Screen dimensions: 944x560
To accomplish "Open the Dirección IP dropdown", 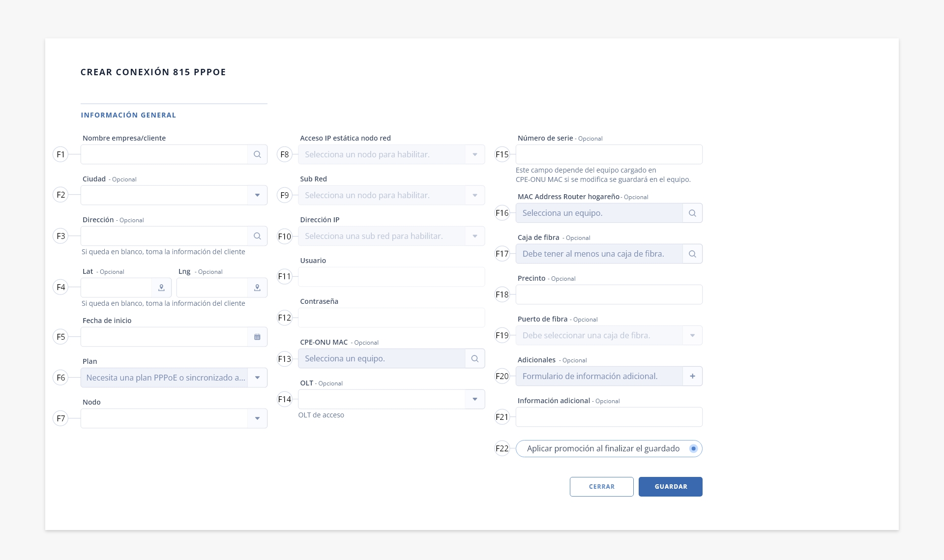I will pyautogui.click(x=475, y=236).
